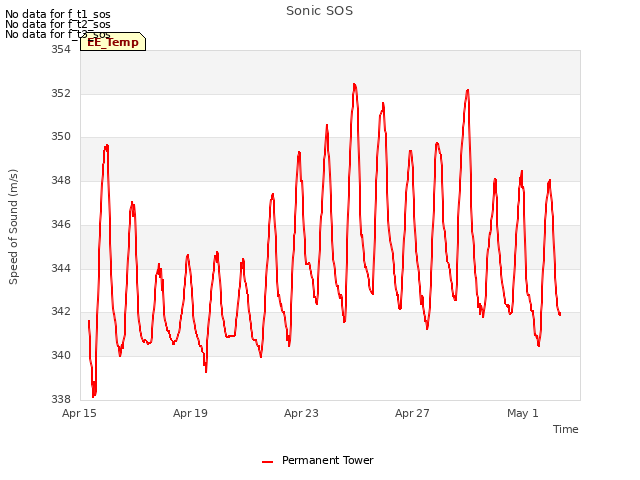Click the highest peak of the red line
Viewport: 640px width, 480px height.
(354, 84)
